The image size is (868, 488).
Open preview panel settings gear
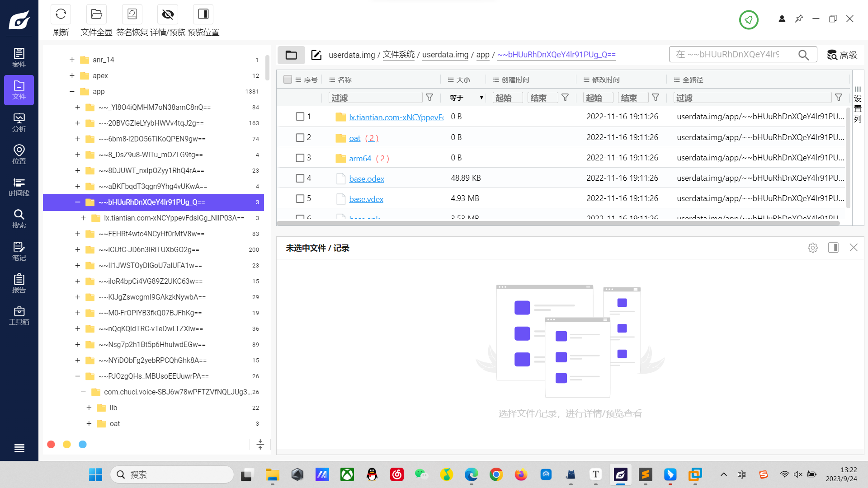click(x=812, y=248)
